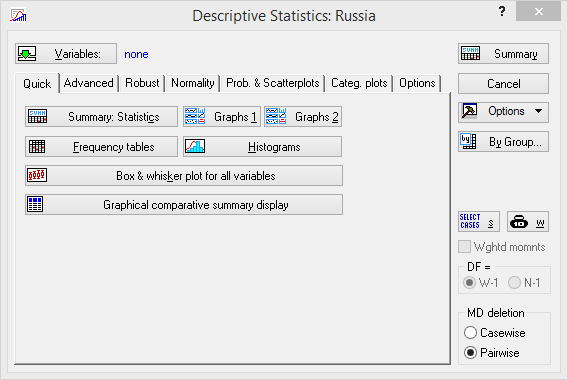Click the help question mark icon
Viewport: 568px width, 380px height.
click(502, 11)
